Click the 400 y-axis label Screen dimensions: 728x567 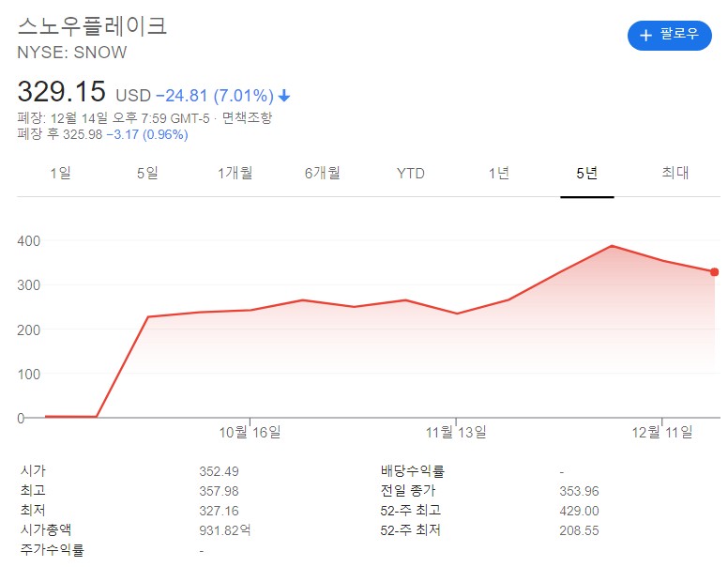tap(29, 241)
